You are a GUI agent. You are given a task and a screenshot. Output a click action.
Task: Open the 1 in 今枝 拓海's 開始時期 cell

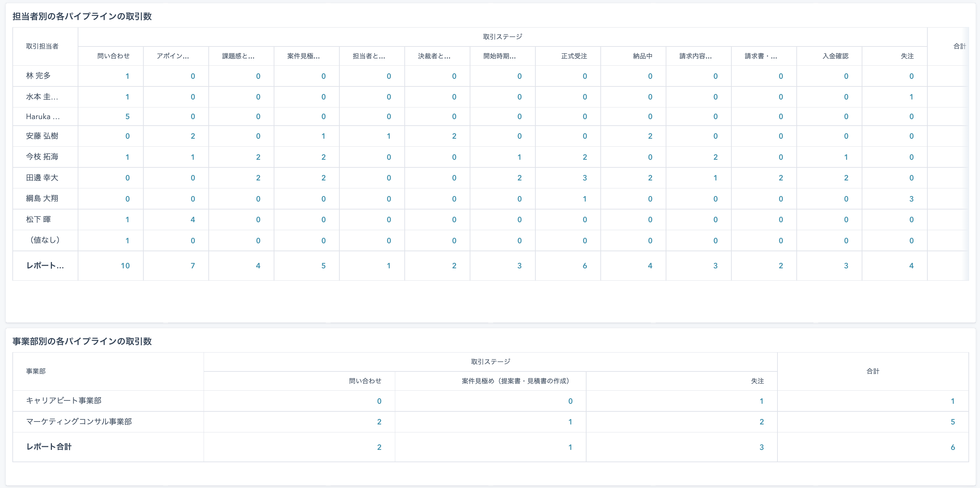click(519, 157)
